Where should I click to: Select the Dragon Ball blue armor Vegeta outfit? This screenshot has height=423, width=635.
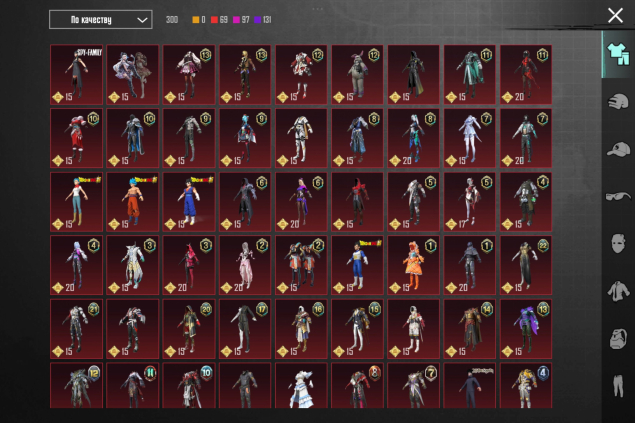tap(358, 265)
